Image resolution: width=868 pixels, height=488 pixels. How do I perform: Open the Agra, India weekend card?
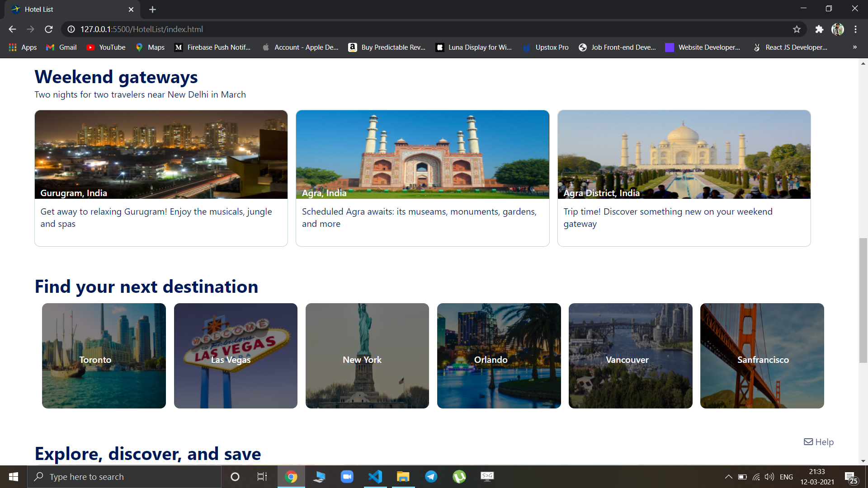pyautogui.click(x=422, y=178)
